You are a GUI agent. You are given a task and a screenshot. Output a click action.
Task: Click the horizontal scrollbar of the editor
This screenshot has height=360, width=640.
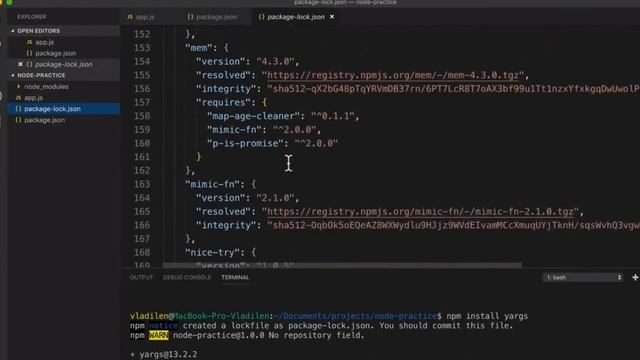pyautogui.click(x=342, y=266)
